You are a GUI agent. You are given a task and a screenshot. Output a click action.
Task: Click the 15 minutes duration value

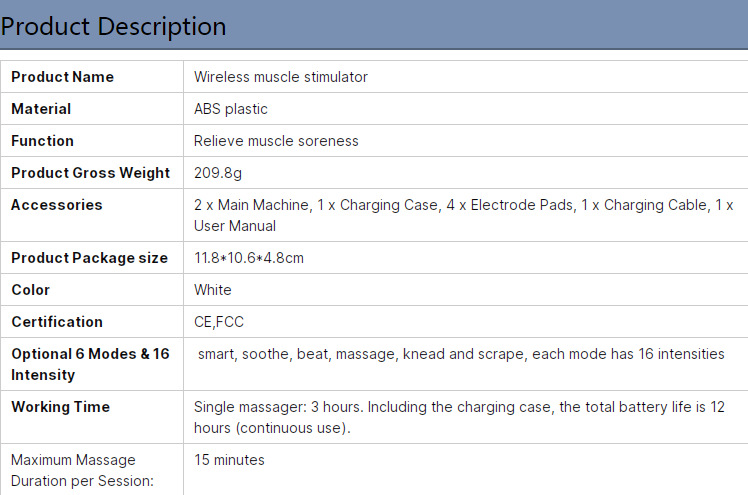tap(229, 460)
